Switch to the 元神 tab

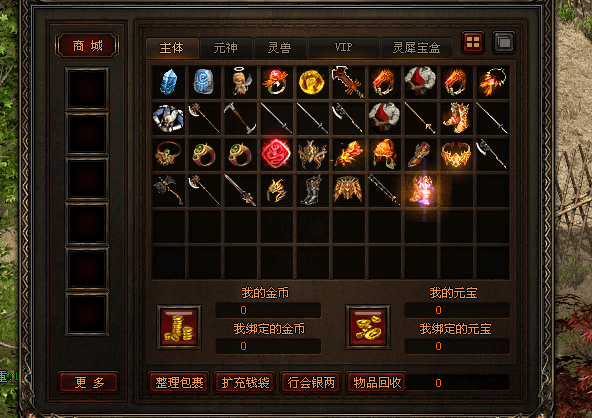(226, 48)
